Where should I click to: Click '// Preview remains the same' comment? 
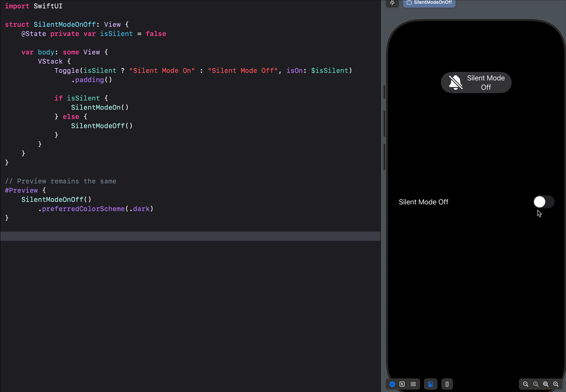(61, 181)
